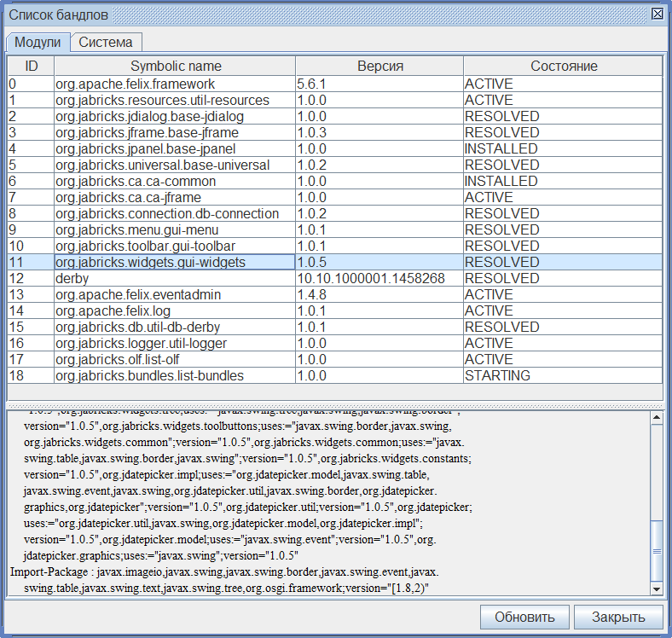Click RESOLVED state of derby row

(x=563, y=278)
